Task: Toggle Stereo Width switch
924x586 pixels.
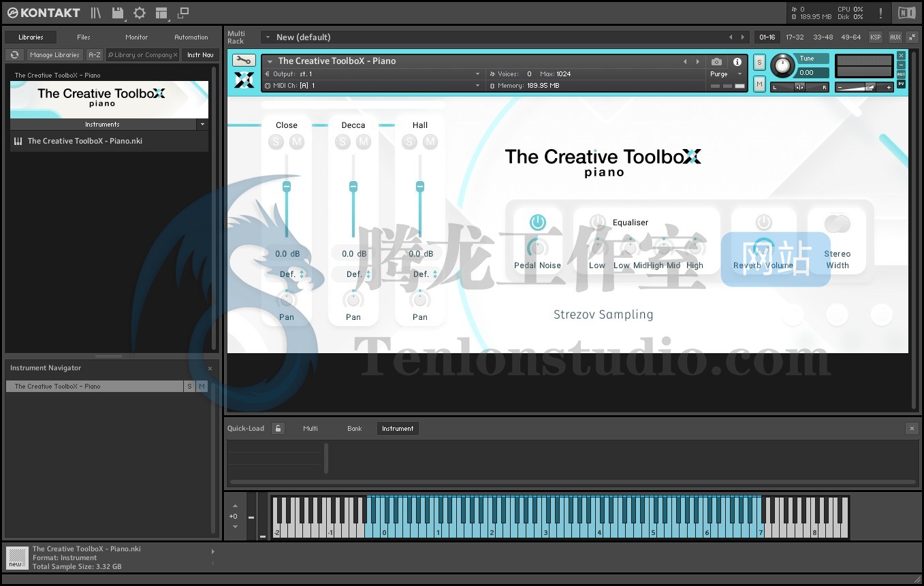Action: (x=838, y=223)
